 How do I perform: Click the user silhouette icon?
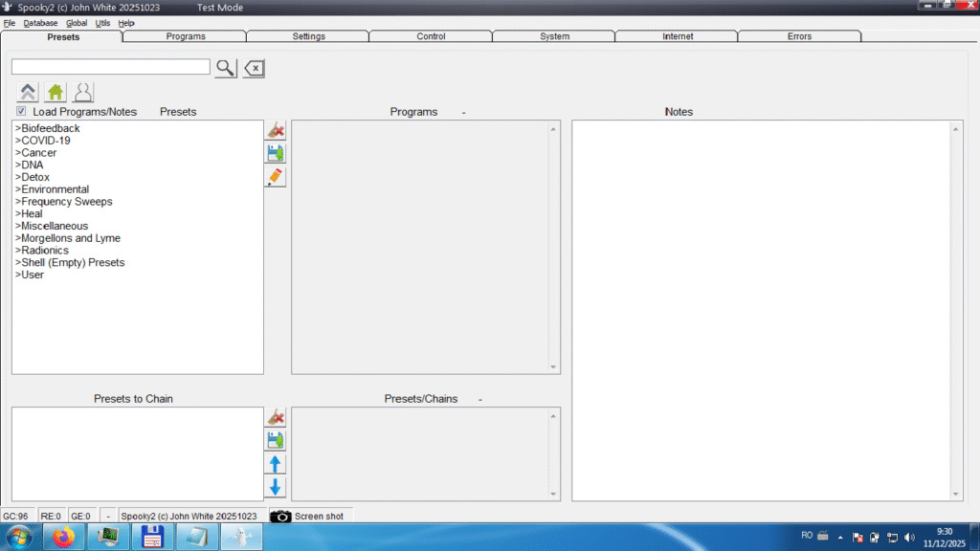click(x=83, y=93)
